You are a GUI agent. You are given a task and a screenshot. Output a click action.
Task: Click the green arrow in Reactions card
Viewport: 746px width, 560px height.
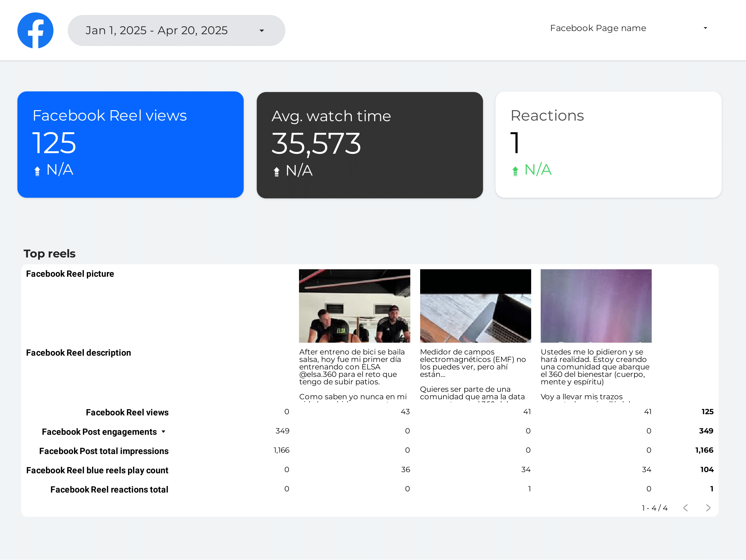coord(515,171)
